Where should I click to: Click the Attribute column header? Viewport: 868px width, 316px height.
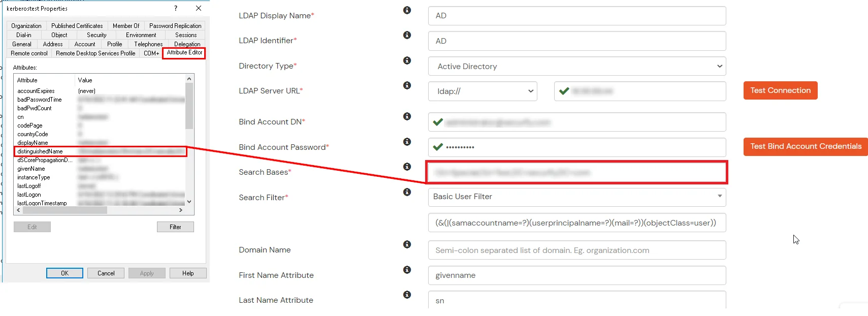[45, 80]
